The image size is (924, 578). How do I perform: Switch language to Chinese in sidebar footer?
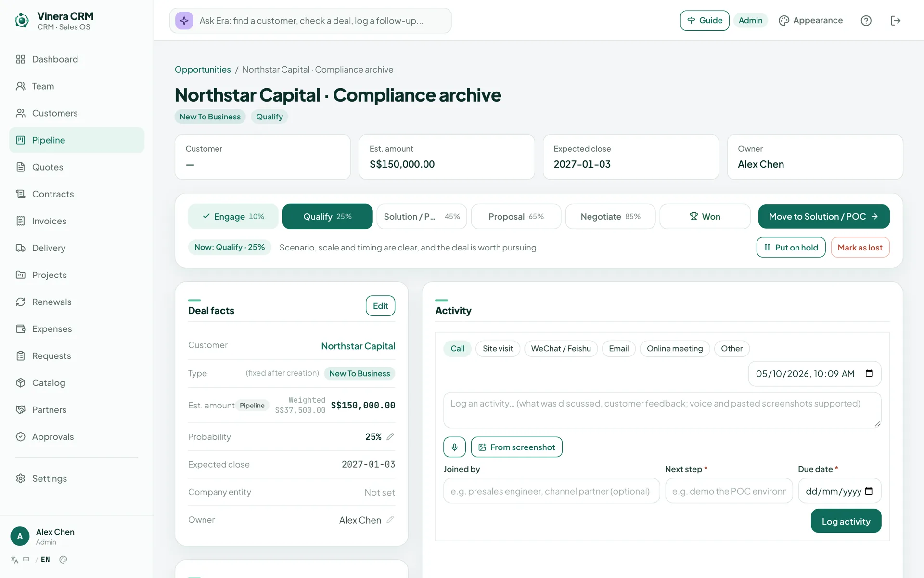[26, 559]
